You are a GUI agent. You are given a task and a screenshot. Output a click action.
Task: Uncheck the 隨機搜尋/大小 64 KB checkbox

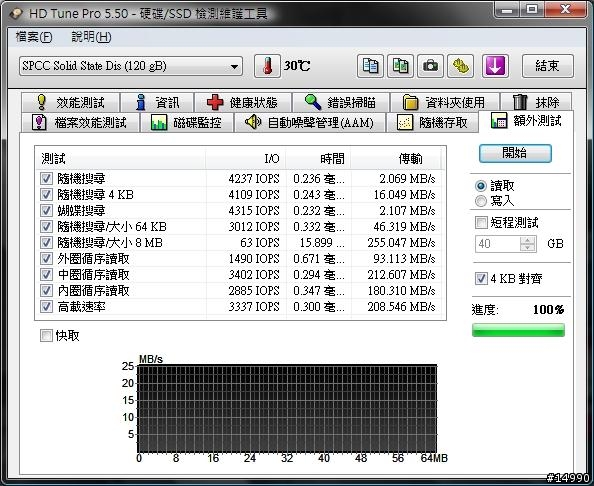click(46, 227)
